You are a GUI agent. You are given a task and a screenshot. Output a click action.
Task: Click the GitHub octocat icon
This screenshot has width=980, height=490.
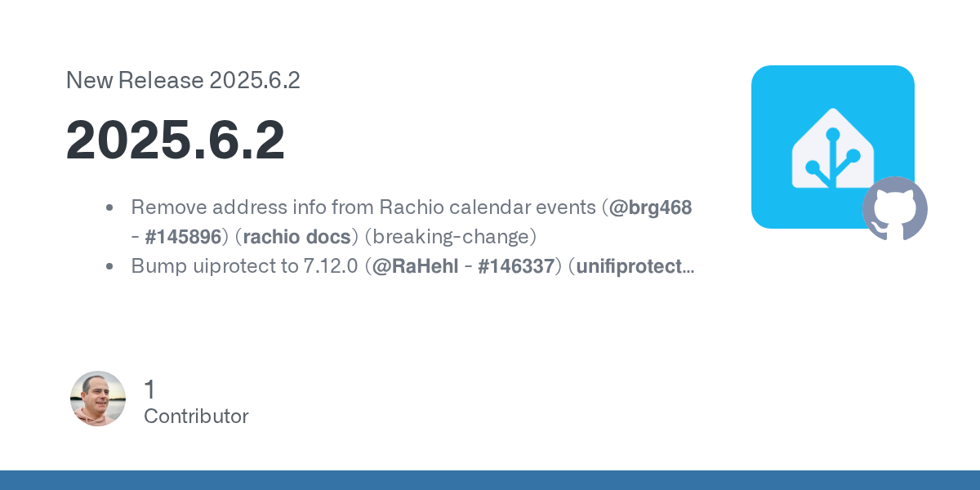(x=895, y=209)
